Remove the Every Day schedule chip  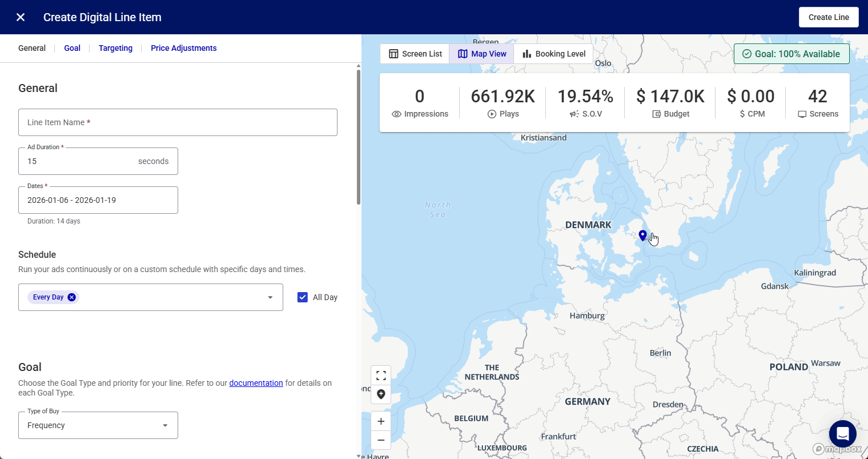(71, 297)
